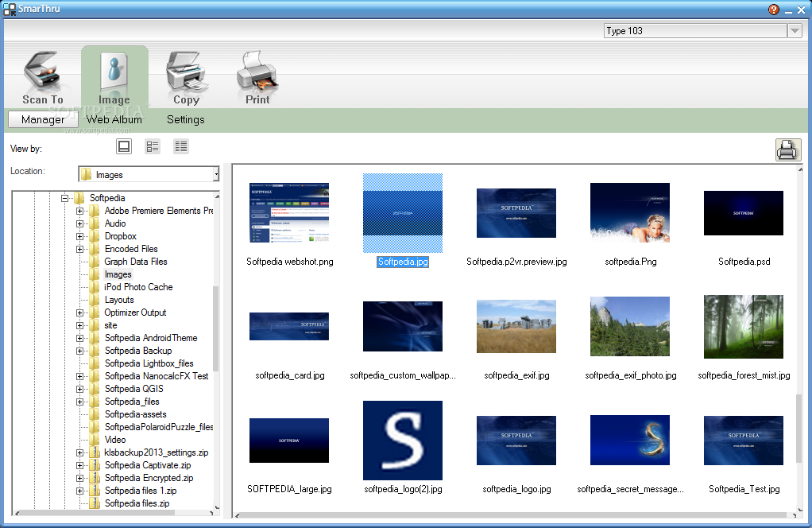
Task: Open the help question mark icon
Action: (774, 10)
